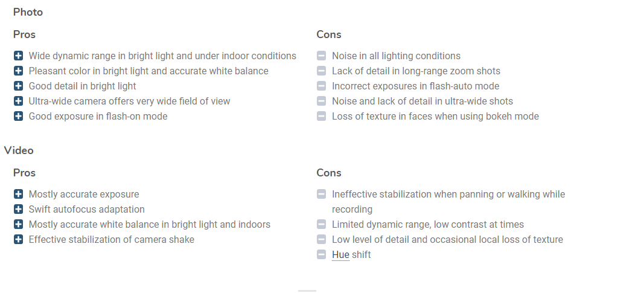Click minus icon beside Ineffective stabilization

[322, 194]
